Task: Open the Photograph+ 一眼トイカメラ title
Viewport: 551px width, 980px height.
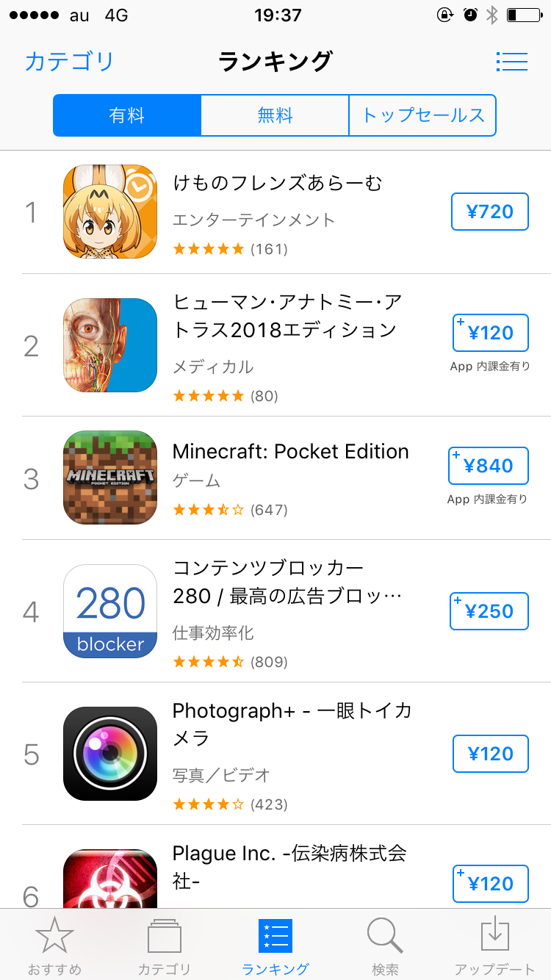Action: click(292, 724)
